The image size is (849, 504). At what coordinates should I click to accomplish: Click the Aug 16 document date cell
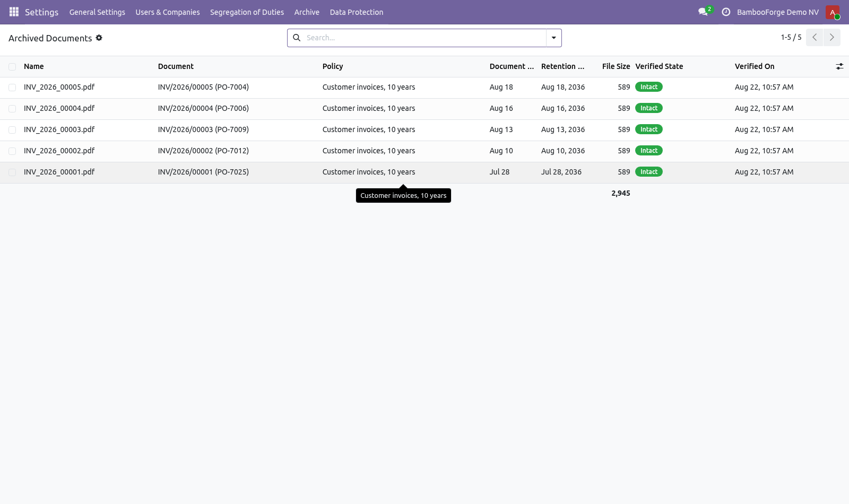[501, 108]
